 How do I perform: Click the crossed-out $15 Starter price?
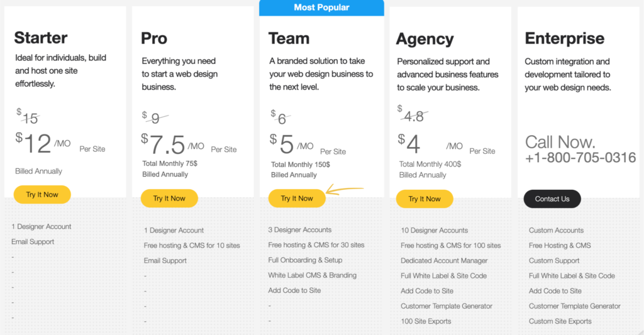tap(28, 117)
